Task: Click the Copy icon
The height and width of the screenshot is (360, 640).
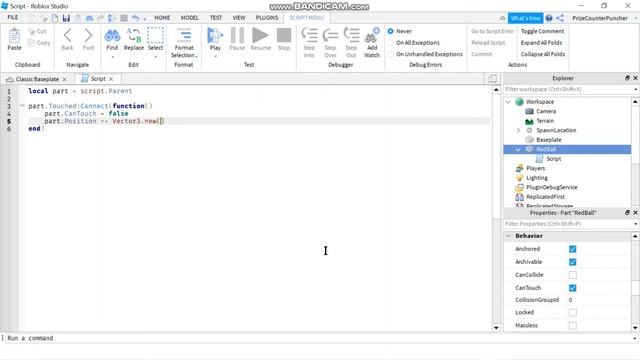Action: 31,43
